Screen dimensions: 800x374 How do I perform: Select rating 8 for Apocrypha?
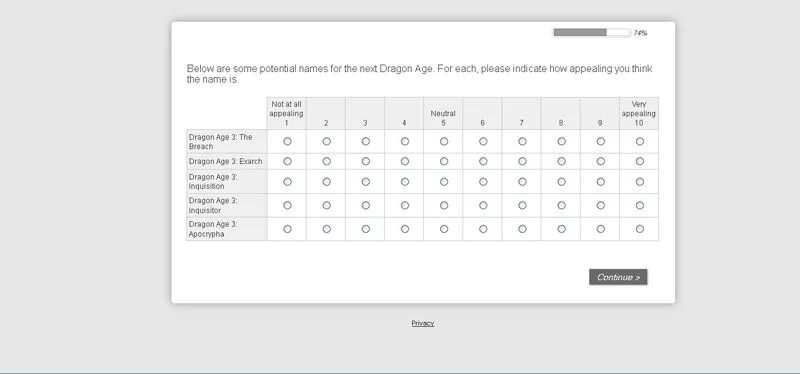click(561, 229)
